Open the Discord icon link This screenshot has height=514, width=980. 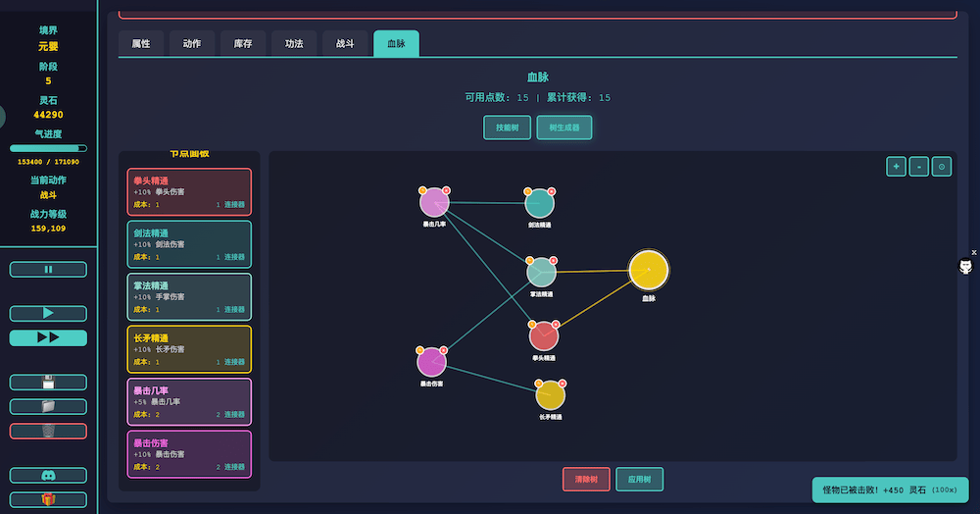coord(48,475)
